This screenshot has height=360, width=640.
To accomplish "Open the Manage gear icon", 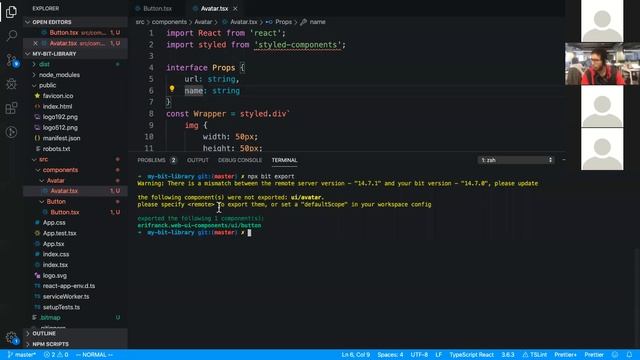I will [x=11, y=338].
